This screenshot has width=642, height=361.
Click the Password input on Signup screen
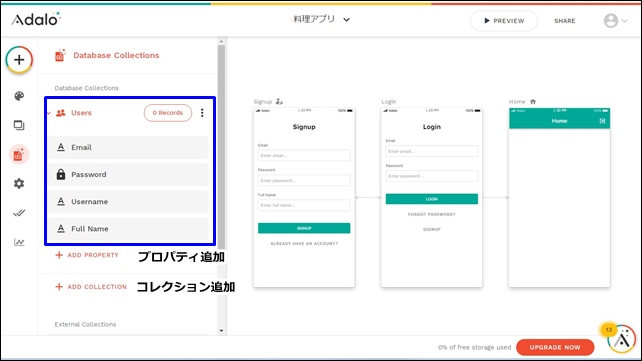pos(304,180)
